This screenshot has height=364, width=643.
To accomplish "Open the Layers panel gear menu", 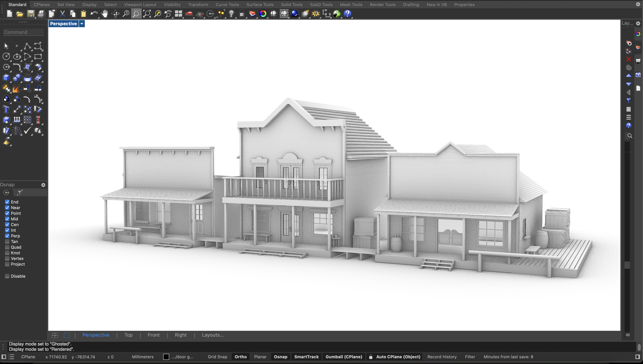I will [x=638, y=23].
